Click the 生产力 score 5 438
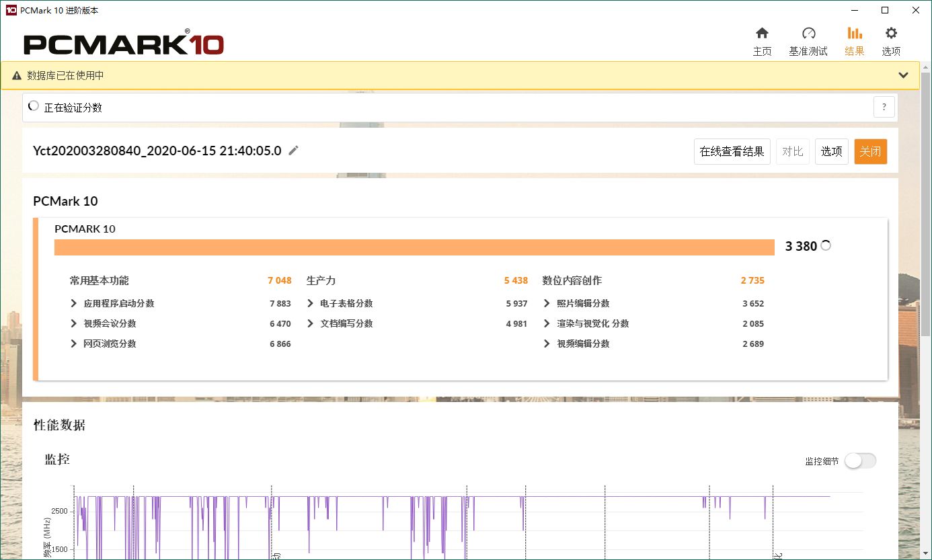 click(516, 280)
